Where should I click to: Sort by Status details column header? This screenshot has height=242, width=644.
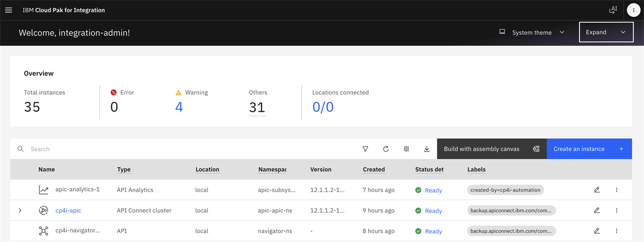(x=429, y=169)
